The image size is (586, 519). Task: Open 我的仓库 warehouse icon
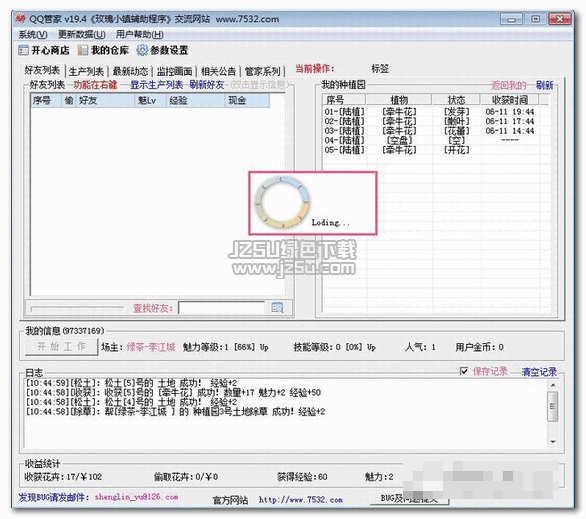click(x=103, y=50)
